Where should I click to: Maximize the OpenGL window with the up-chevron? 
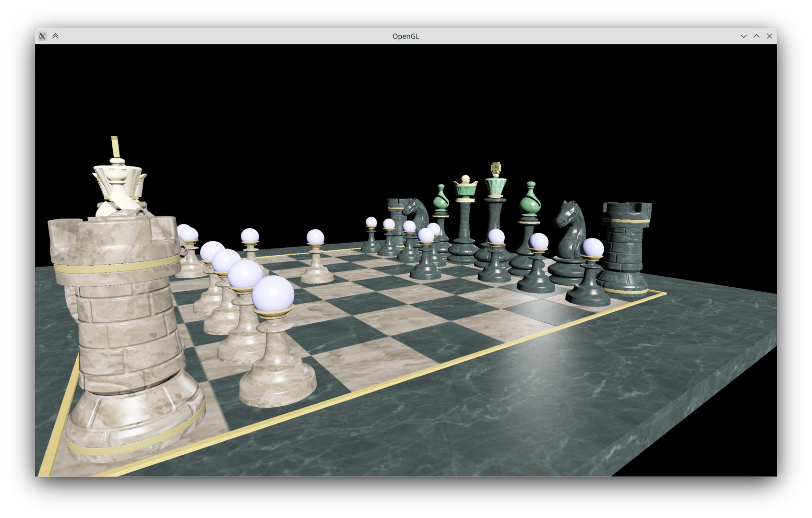point(756,36)
